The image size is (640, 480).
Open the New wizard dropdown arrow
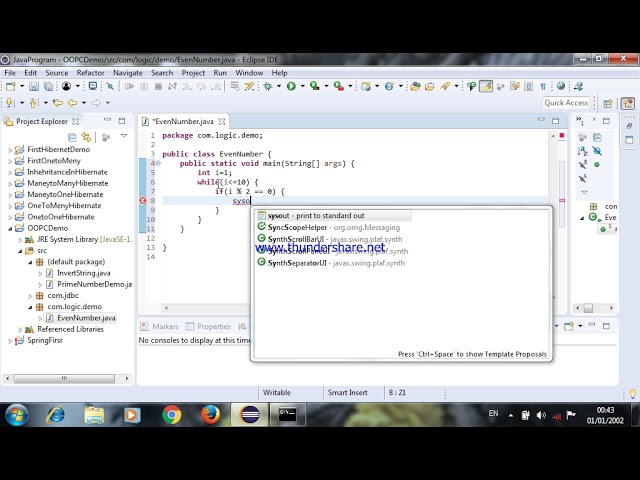(x=22, y=86)
